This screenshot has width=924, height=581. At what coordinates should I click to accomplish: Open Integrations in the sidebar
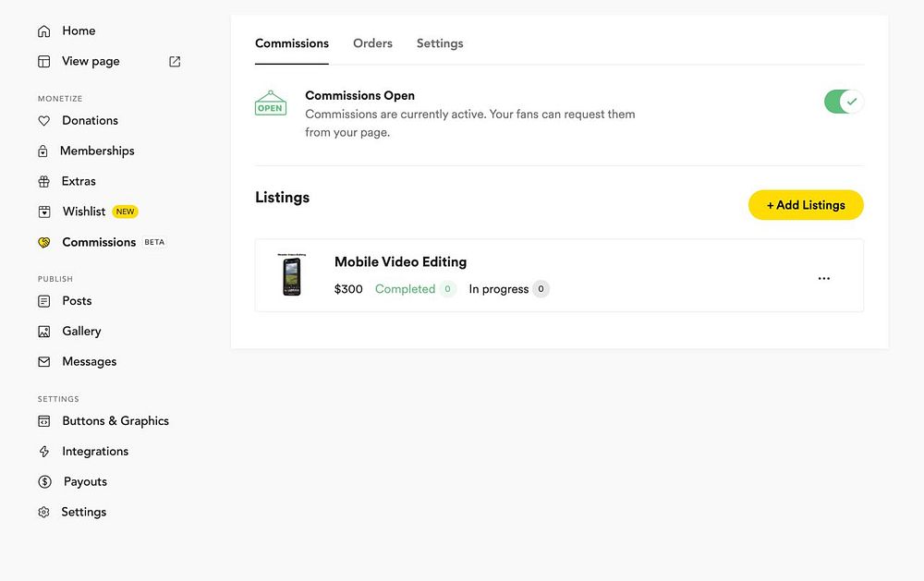[95, 452]
